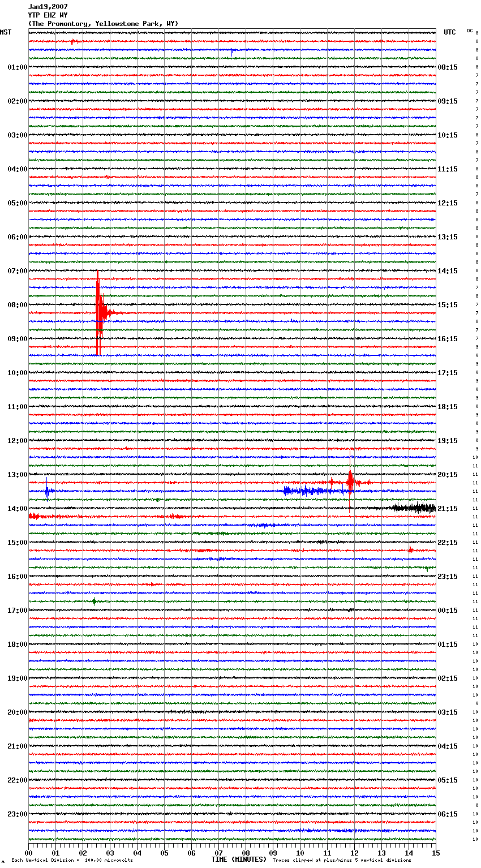Viewport: 481px width, 868px height.
Task: Click the 06:15 UTC time label
Action: pyautogui.click(x=448, y=814)
